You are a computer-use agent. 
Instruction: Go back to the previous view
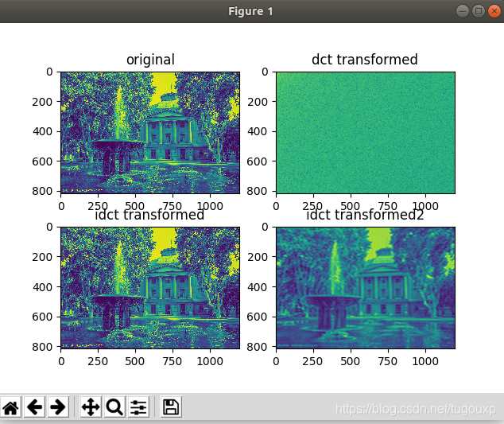(34, 407)
